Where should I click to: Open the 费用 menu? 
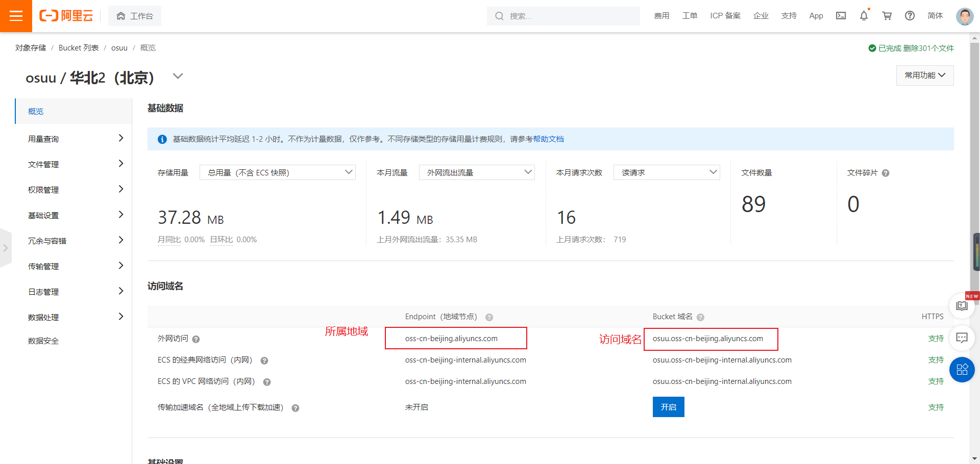click(x=661, y=16)
